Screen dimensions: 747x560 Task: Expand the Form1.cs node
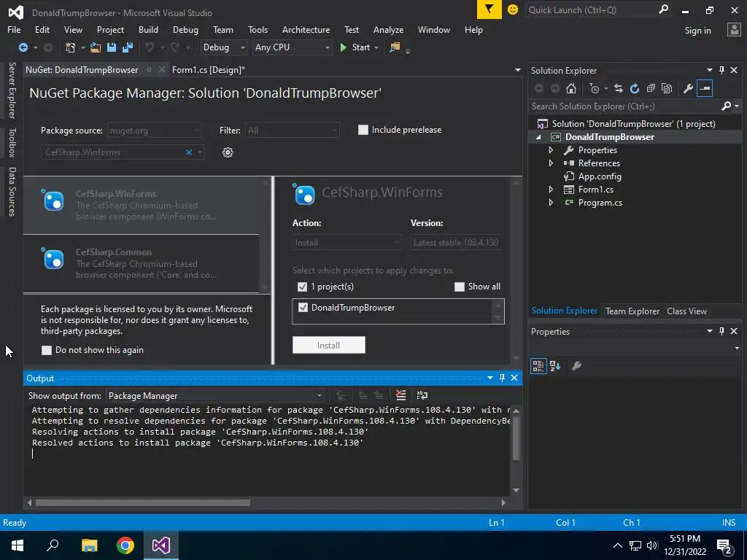pyautogui.click(x=551, y=190)
